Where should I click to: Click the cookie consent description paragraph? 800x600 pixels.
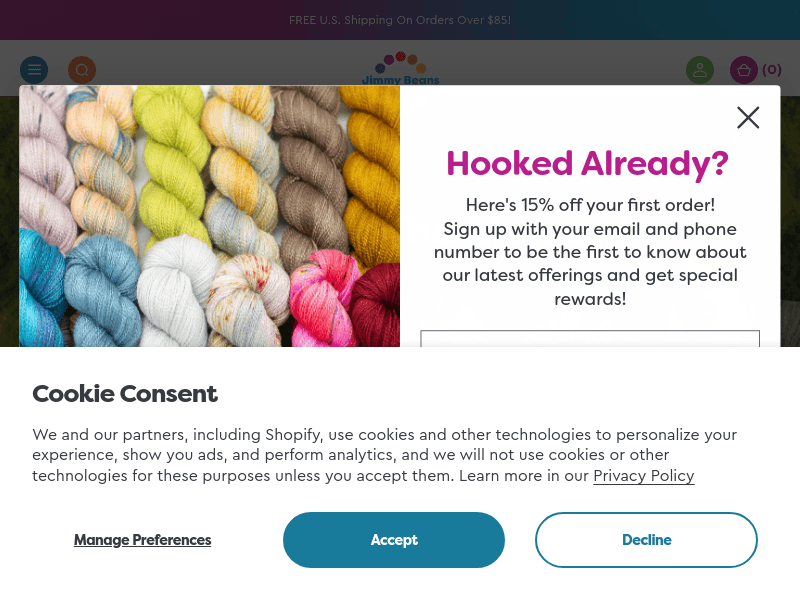pyautogui.click(x=384, y=455)
